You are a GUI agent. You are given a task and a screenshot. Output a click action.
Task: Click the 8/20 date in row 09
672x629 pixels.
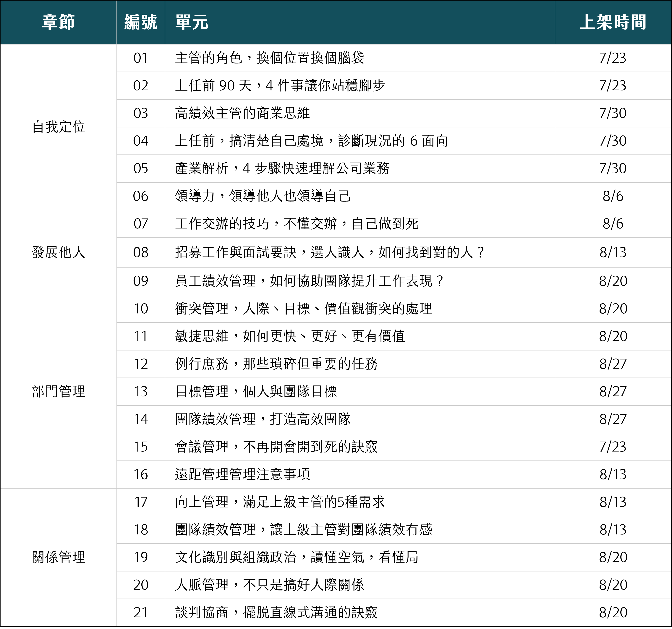coord(613,281)
